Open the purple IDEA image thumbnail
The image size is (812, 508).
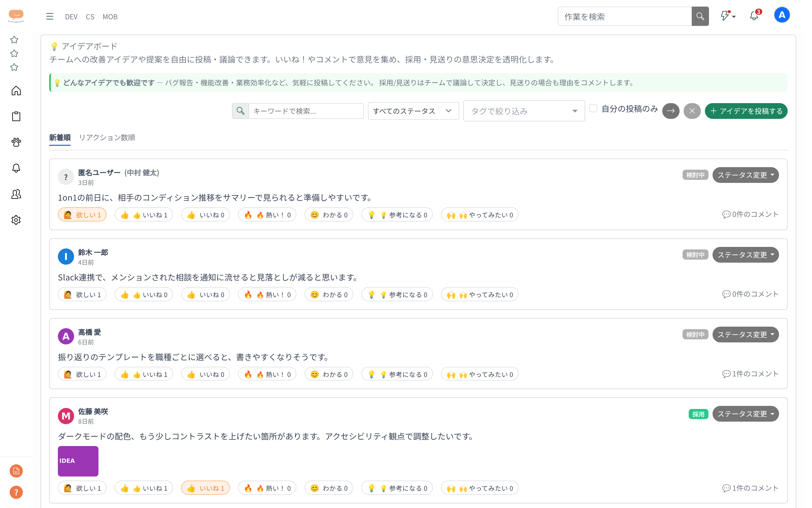click(x=78, y=461)
